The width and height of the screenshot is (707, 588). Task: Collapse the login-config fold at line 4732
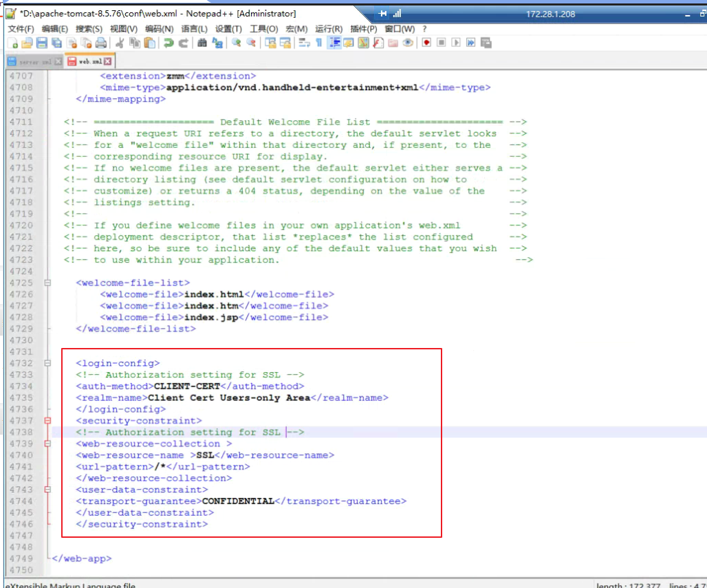coord(47,363)
